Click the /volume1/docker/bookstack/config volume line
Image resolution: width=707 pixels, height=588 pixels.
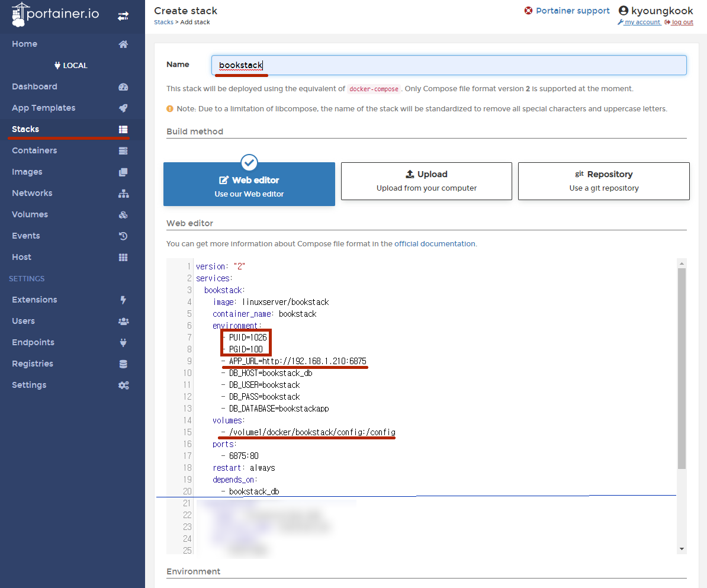(x=308, y=432)
